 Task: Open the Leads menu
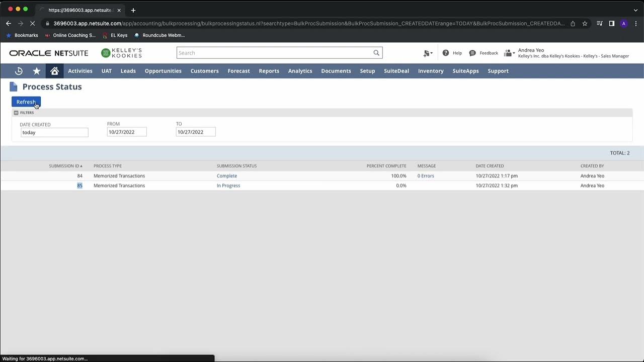[x=128, y=71]
